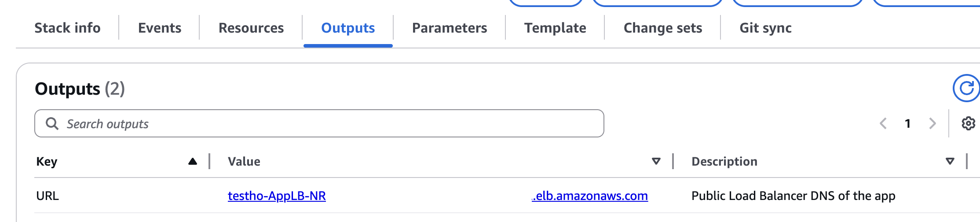Switch to the Git sync tab

coord(765,28)
